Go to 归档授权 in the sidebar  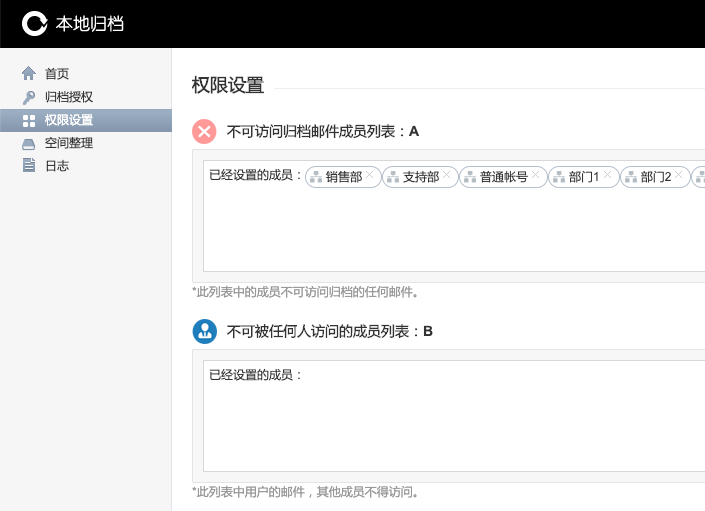click(x=68, y=97)
